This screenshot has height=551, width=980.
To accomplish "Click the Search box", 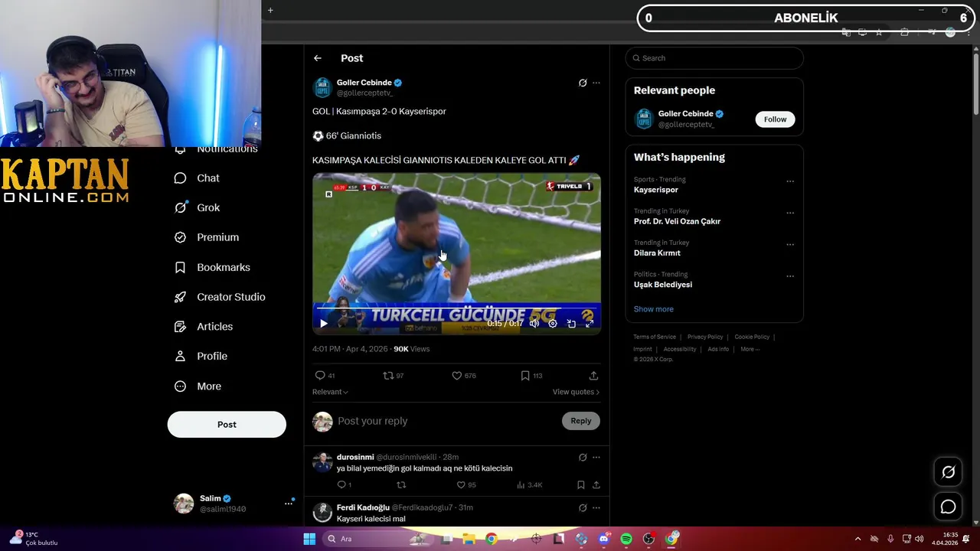I will pyautogui.click(x=714, y=58).
